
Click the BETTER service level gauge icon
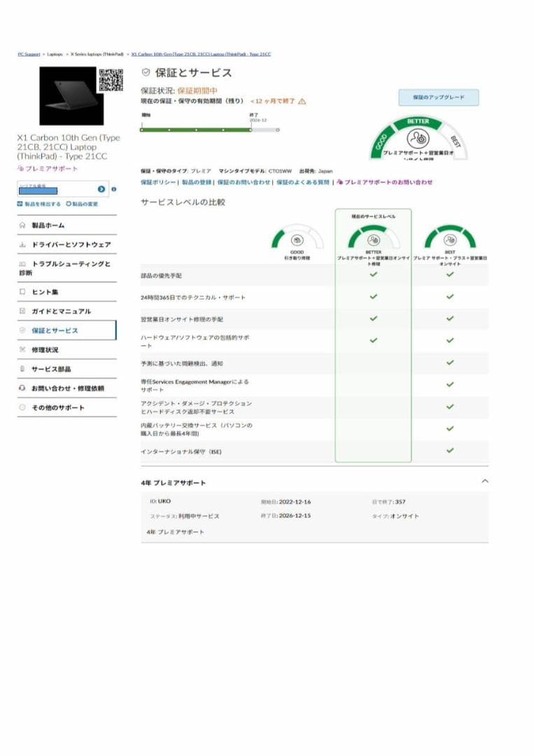tap(374, 237)
